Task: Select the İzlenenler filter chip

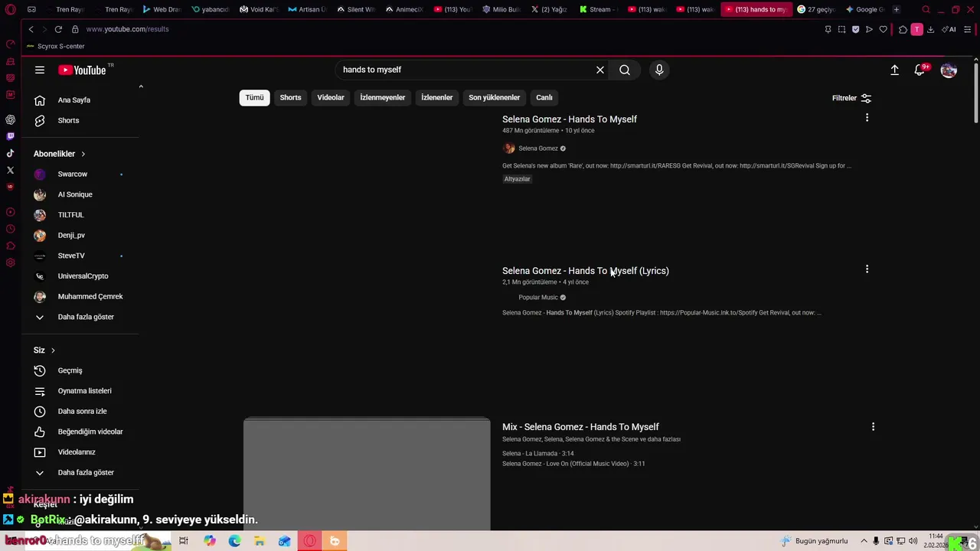Action: click(x=436, y=97)
